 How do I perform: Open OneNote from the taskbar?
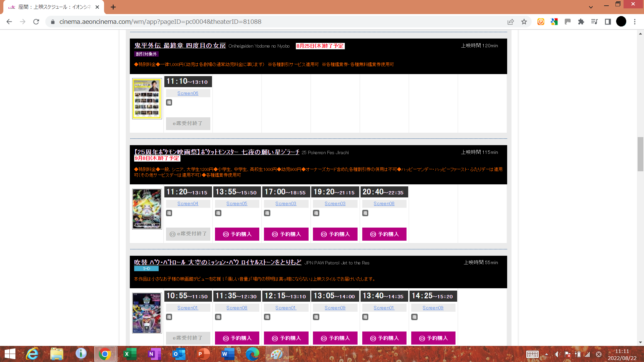pos(154,354)
